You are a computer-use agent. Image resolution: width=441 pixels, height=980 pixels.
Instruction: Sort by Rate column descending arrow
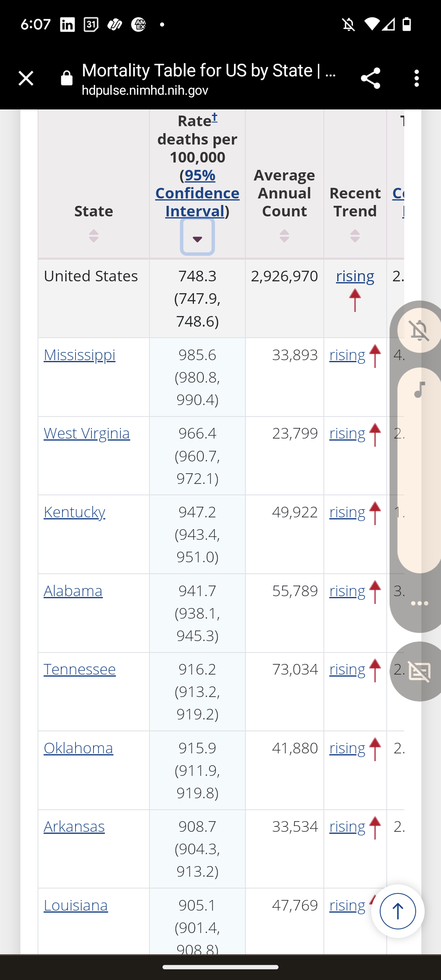click(x=197, y=238)
